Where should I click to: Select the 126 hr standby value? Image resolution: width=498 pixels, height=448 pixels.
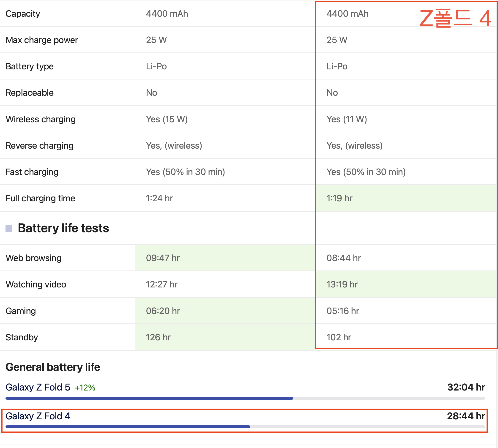click(x=158, y=337)
